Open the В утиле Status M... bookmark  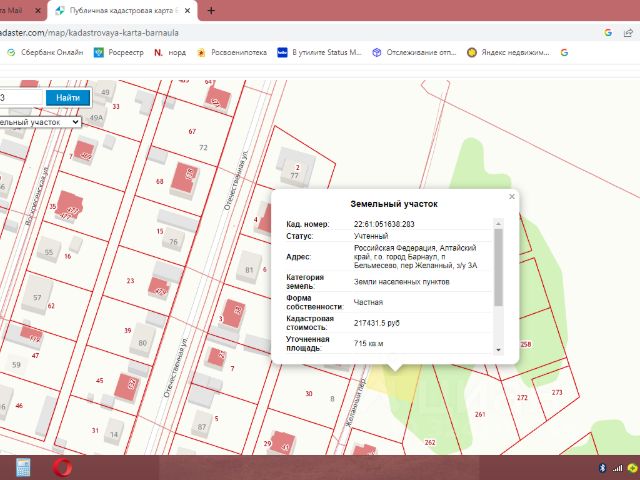tap(320, 52)
